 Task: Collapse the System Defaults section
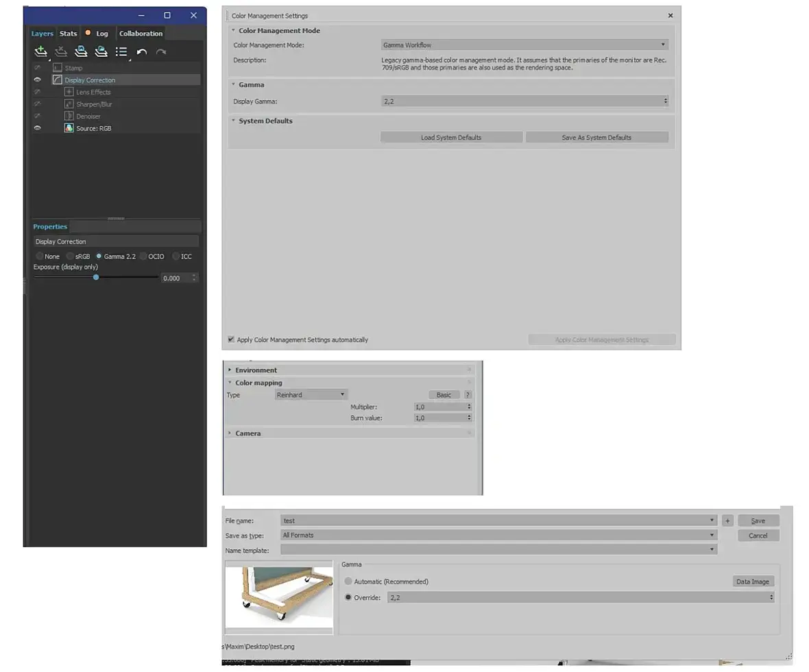pos(233,121)
